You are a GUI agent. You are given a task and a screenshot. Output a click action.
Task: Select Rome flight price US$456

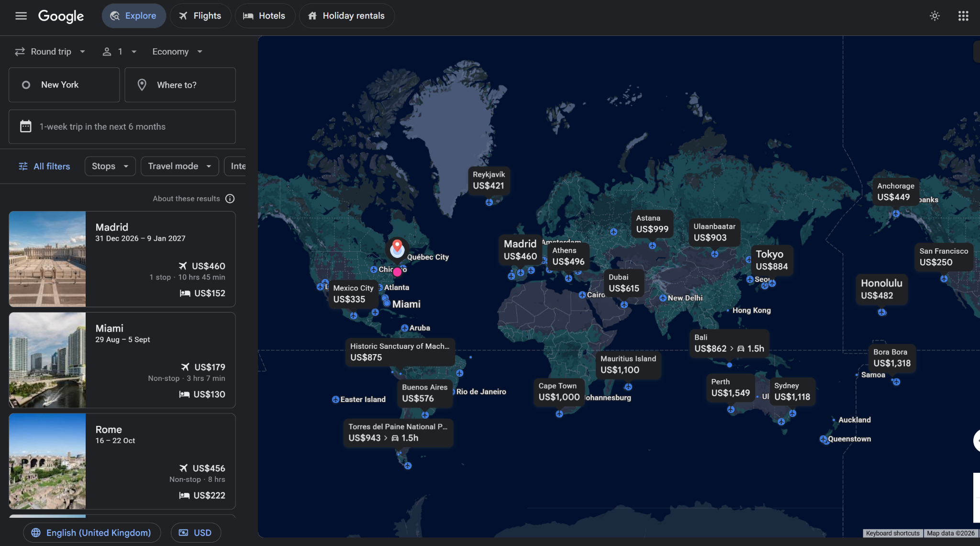(x=202, y=468)
